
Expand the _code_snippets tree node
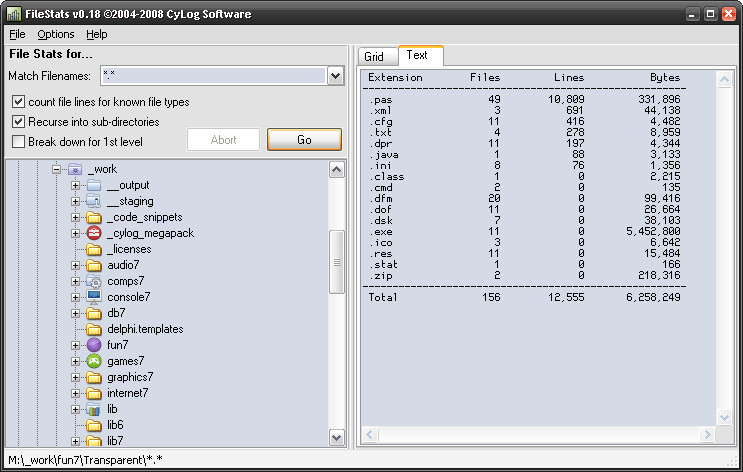(75, 218)
